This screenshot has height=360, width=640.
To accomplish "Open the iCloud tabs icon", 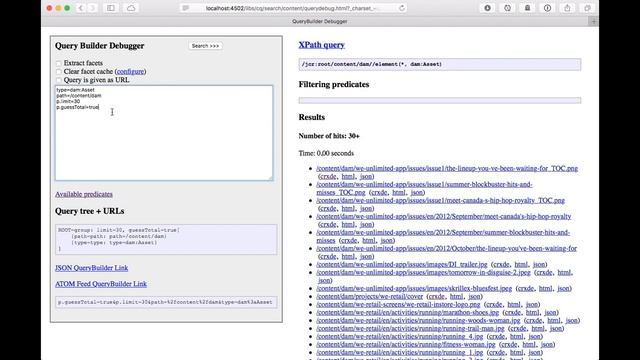I will click(131, 8).
